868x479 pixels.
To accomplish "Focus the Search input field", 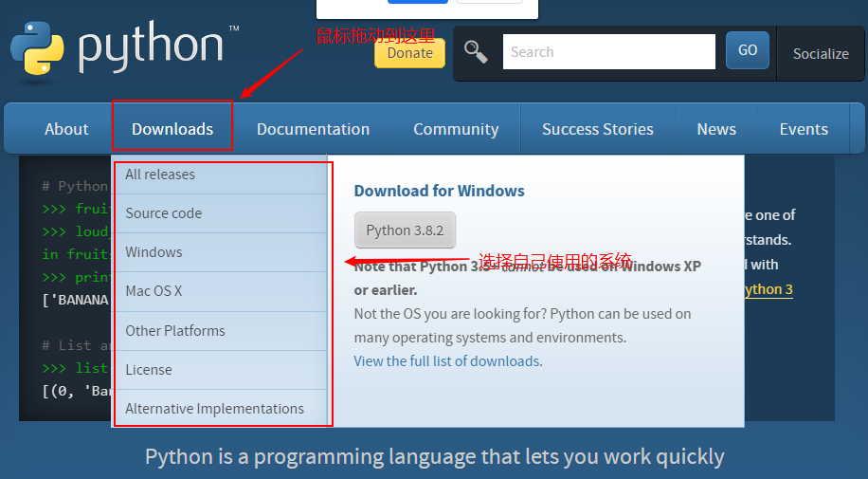I will click(609, 52).
